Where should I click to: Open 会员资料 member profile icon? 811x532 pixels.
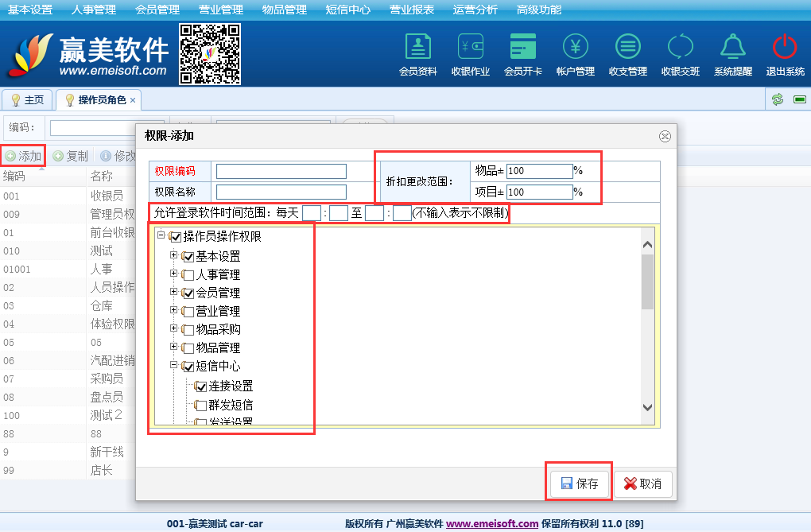(417, 48)
